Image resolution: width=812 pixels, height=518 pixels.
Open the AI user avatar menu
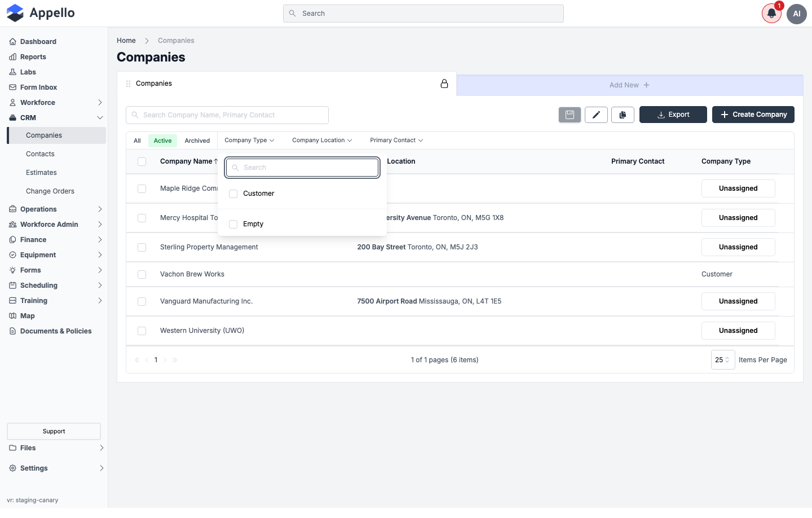[x=797, y=14]
